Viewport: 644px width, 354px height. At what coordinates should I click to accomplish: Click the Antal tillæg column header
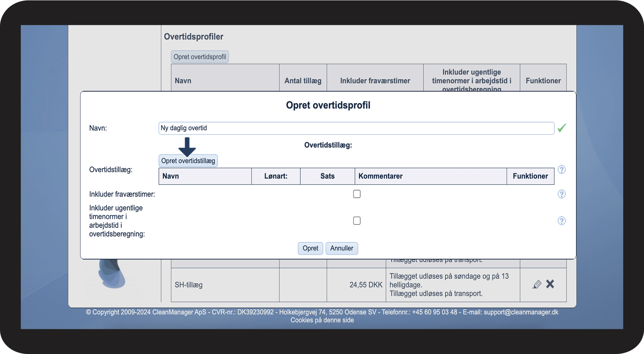[x=303, y=81]
